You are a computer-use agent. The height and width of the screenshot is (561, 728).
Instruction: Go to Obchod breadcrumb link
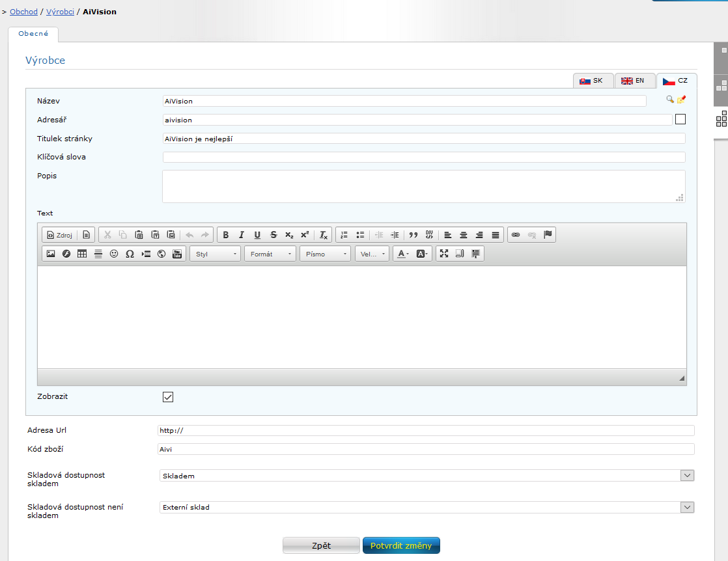point(23,12)
